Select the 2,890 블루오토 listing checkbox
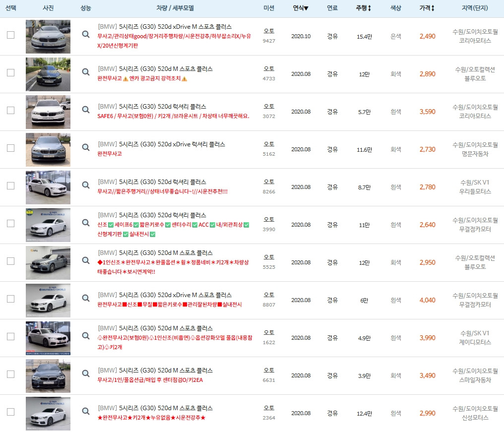 coord(10,72)
